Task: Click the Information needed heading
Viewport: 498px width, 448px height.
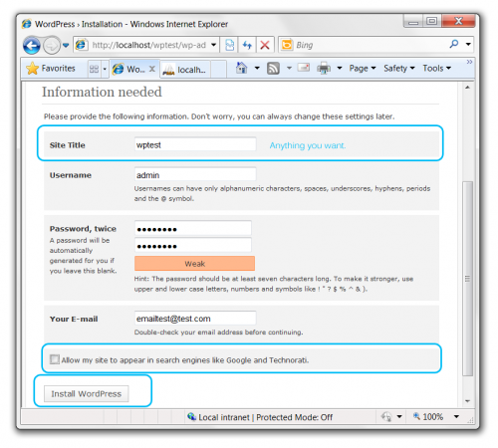Action: pos(102,93)
